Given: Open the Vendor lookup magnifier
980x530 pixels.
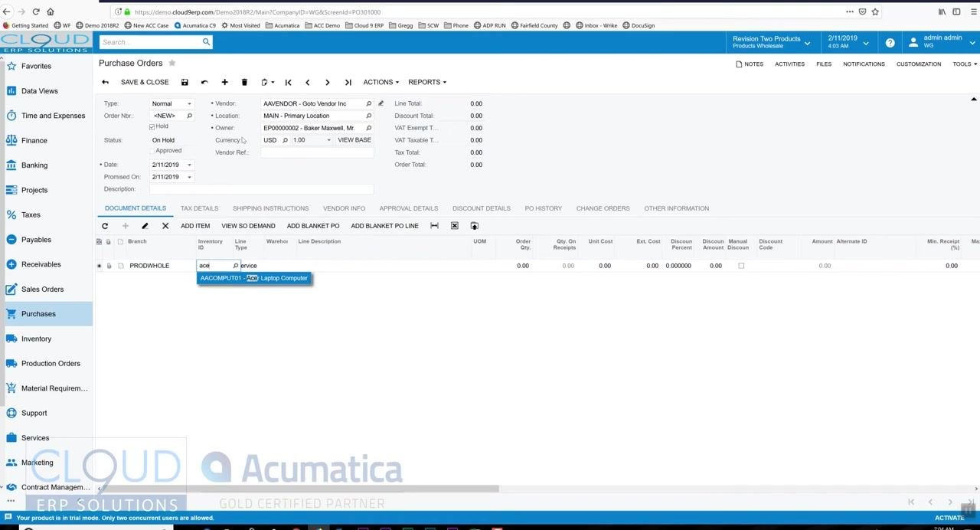Looking at the screenshot, I should click(368, 103).
